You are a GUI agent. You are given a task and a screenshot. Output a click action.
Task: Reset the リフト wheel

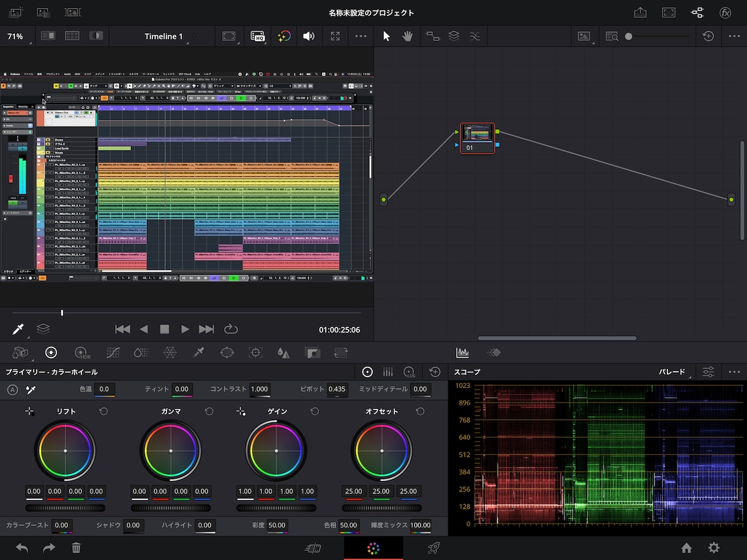[x=103, y=411]
